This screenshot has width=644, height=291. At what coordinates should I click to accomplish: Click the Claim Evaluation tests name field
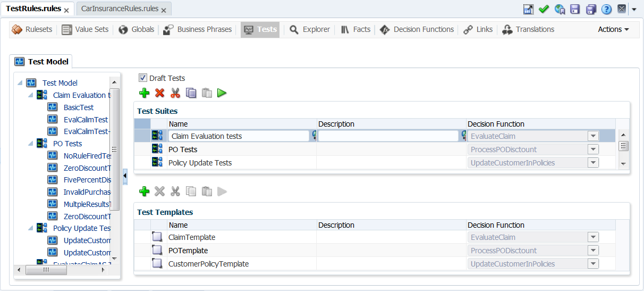point(239,136)
